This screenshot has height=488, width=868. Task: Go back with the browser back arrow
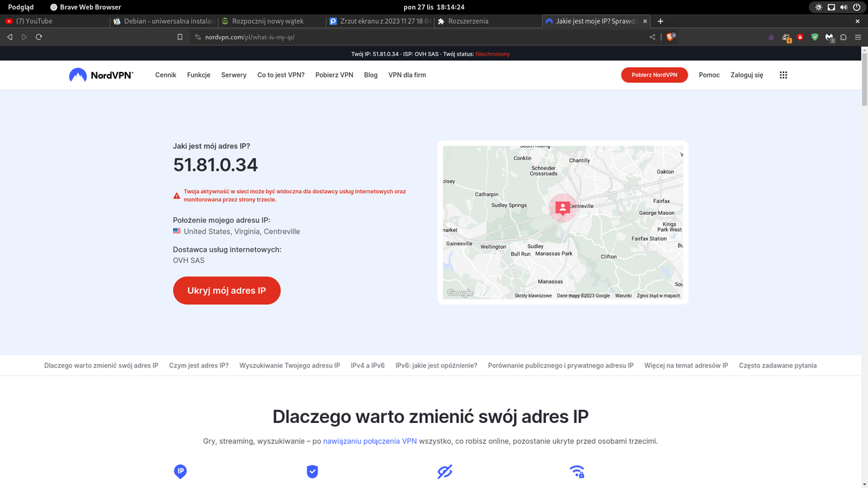tap(9, 37)
